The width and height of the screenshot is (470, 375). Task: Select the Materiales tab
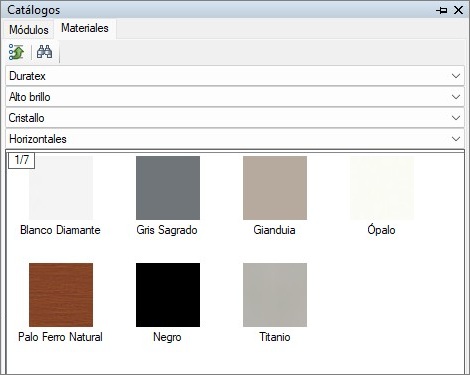click(85, 28)
